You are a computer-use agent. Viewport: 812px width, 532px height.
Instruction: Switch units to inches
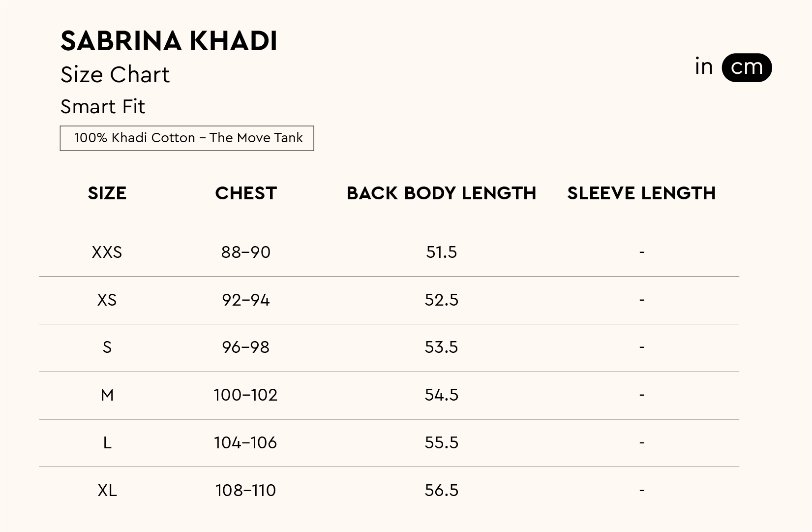703,67
